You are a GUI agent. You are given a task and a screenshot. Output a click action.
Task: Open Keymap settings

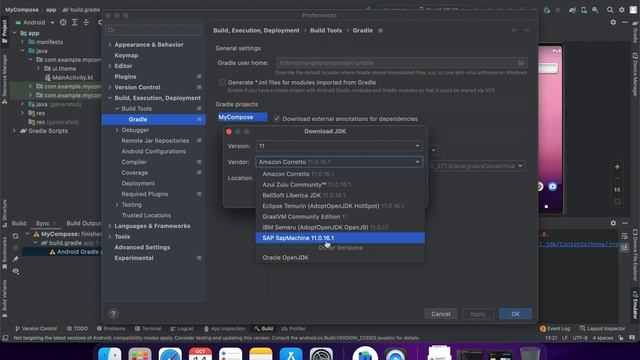pyautogui.click(x=126, y=55)
